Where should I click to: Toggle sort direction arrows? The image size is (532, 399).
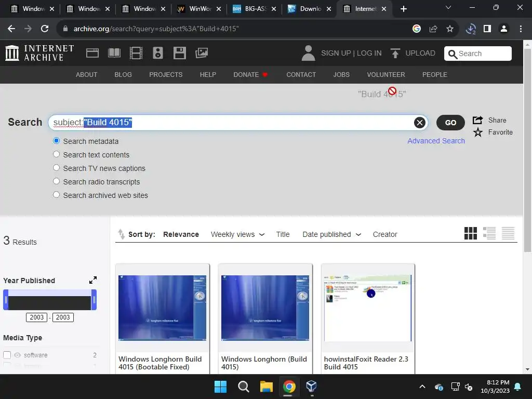(121, 234)
